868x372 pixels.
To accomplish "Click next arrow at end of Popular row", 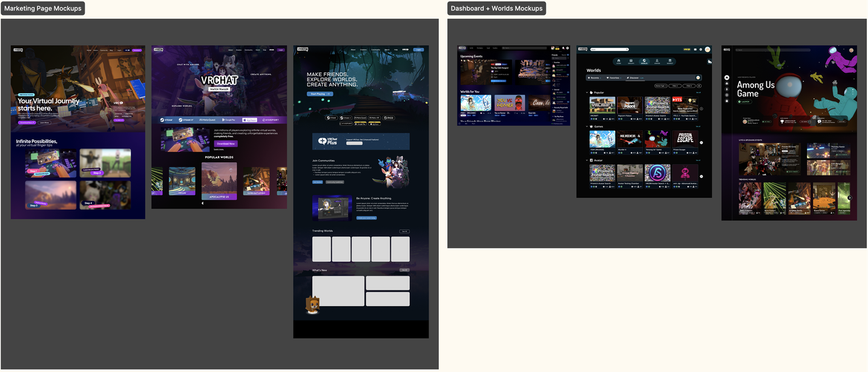I will click(x=702, y=109).
